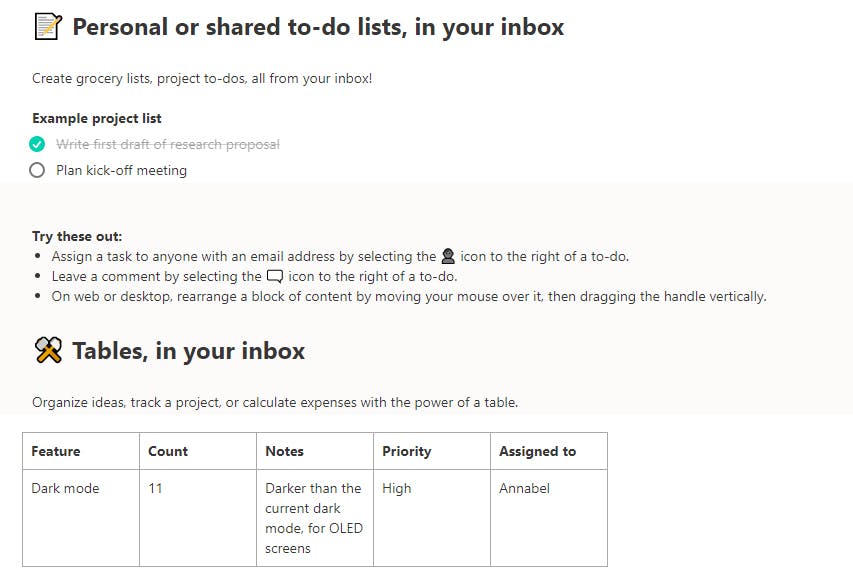Click the person assign icon in the tips
The width and height of the screenshot is (853, 581).
(448, 256)
